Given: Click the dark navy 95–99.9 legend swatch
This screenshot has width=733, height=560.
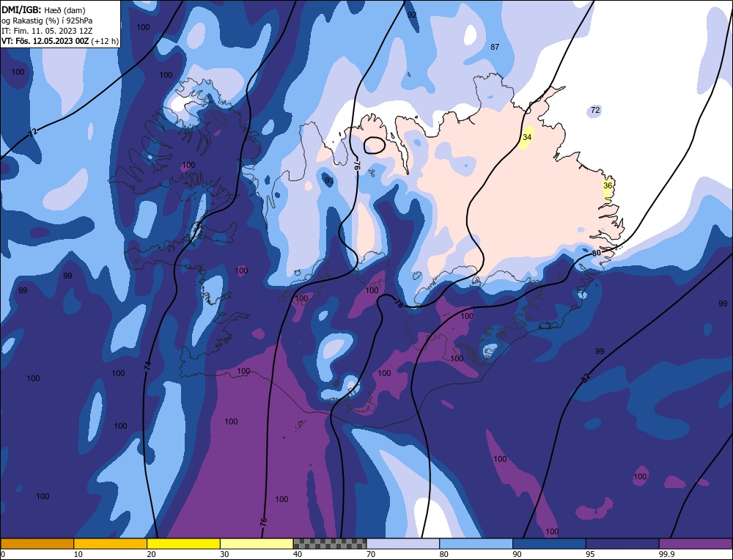Looking at the screenshot, I should point(622,544).
